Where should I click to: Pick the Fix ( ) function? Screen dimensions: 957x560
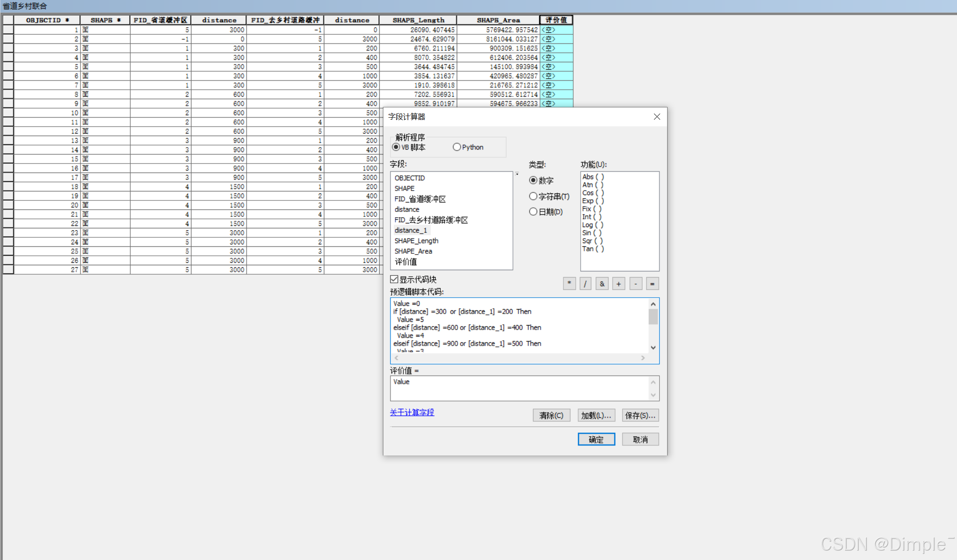click(592, 209)
